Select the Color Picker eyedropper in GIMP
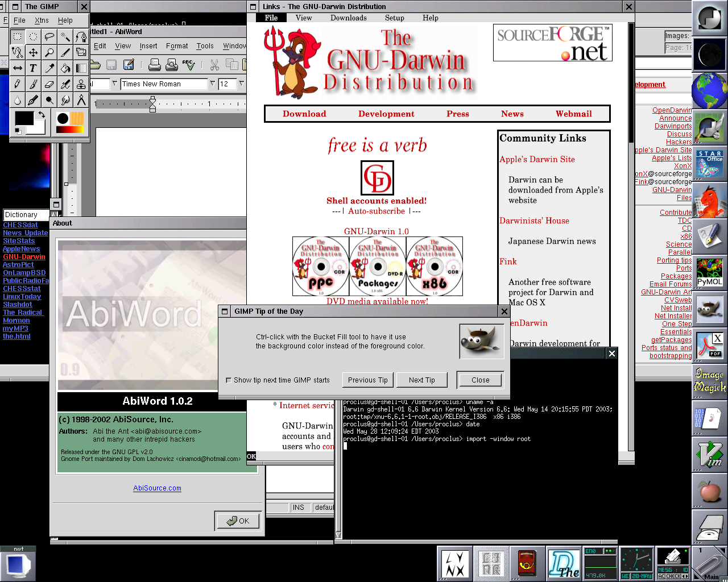Screen dimensions: 728x582 49,69
